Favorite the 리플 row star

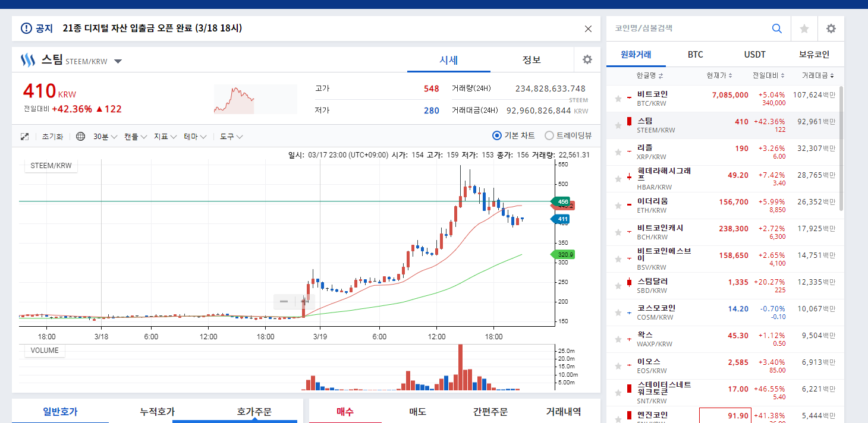tap(618, 152)
